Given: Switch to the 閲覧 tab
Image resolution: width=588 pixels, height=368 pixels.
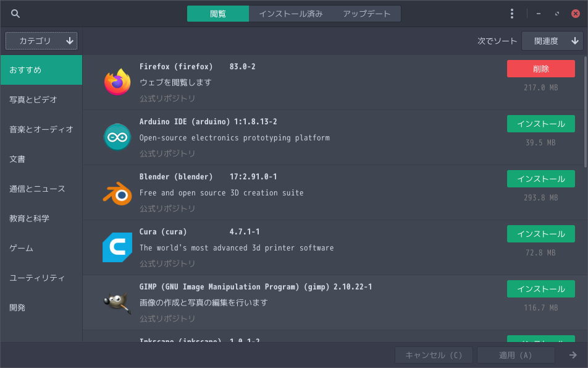Looking at the screenshot, I should [218, 14].
